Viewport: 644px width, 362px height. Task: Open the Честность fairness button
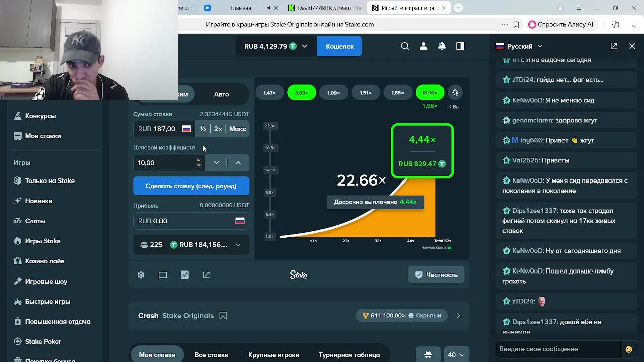pyautogui.click(x=436, y=275)
